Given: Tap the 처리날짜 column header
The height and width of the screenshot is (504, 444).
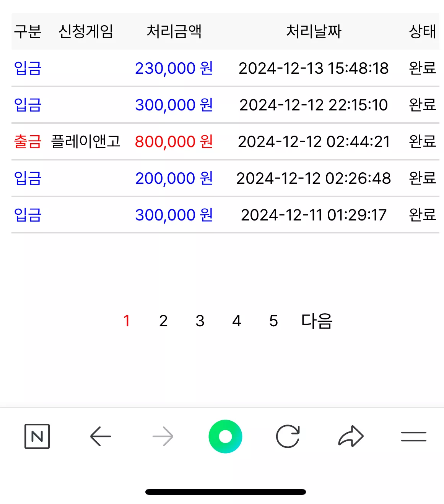Looking at the screenshot, I should [314, 31].
